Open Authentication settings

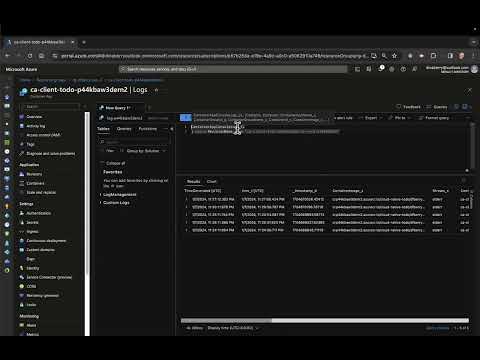(x=39, y=213)
